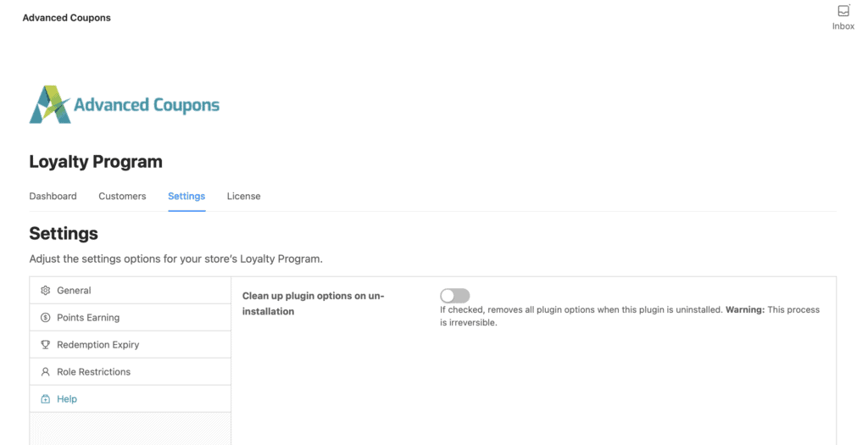Screen dimensions: 868x445
Task: Open the Customers tab
Action: [122, 196]
